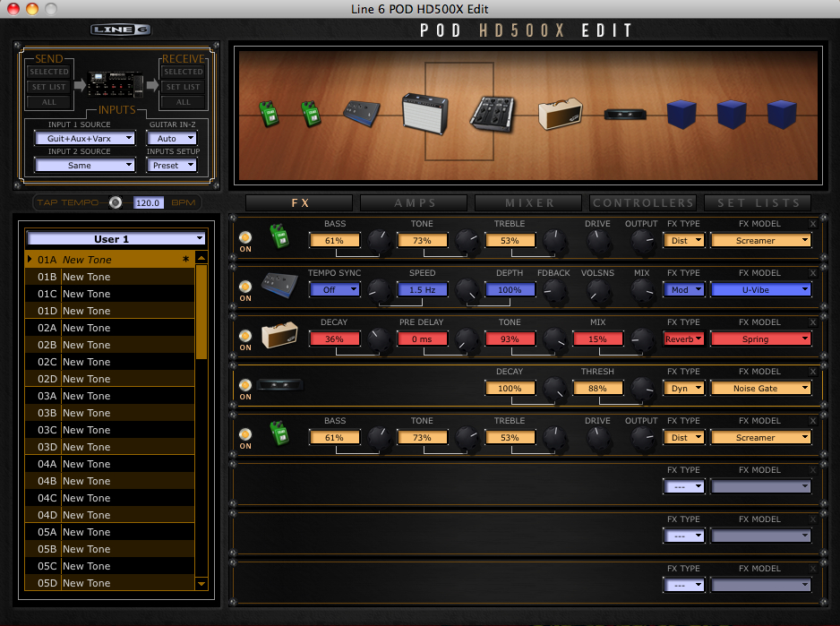Click Receive SET LIST button
Image resolution: width=840 pixels, height=626 pixels.
(182, 87)
